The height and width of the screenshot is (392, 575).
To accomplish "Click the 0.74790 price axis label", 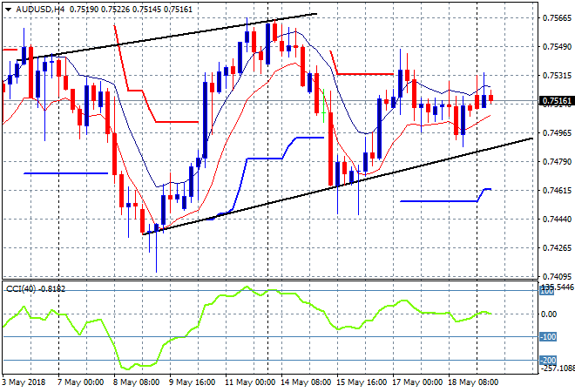I will click(557, 162).
